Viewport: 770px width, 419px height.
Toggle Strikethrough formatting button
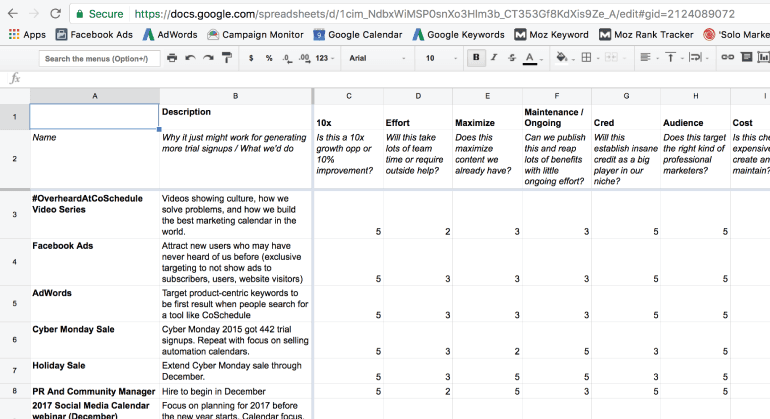(x=511, y=58)
